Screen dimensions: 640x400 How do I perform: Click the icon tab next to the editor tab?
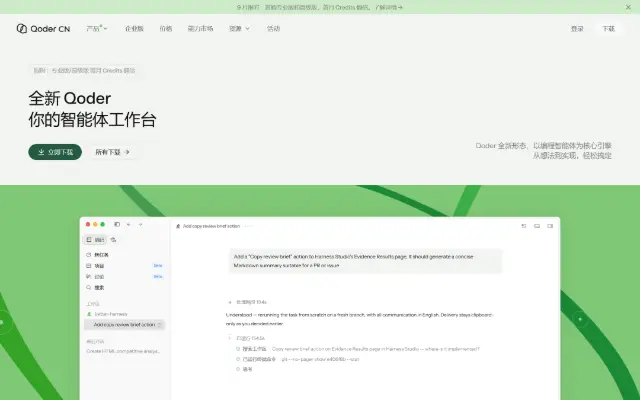click(113, 240)
